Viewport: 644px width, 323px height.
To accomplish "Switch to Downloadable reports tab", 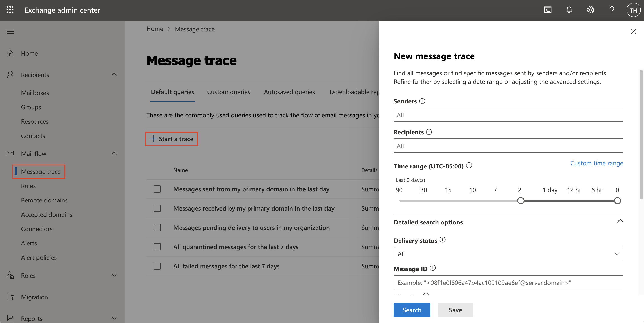I will tap(354, 92).
